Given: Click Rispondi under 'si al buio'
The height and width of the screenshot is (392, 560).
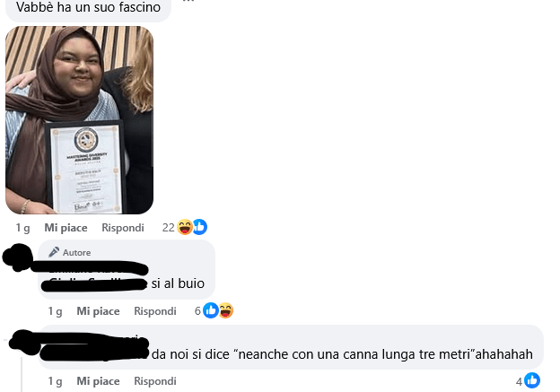Looking at the screenshot, I should pos(155,311).
